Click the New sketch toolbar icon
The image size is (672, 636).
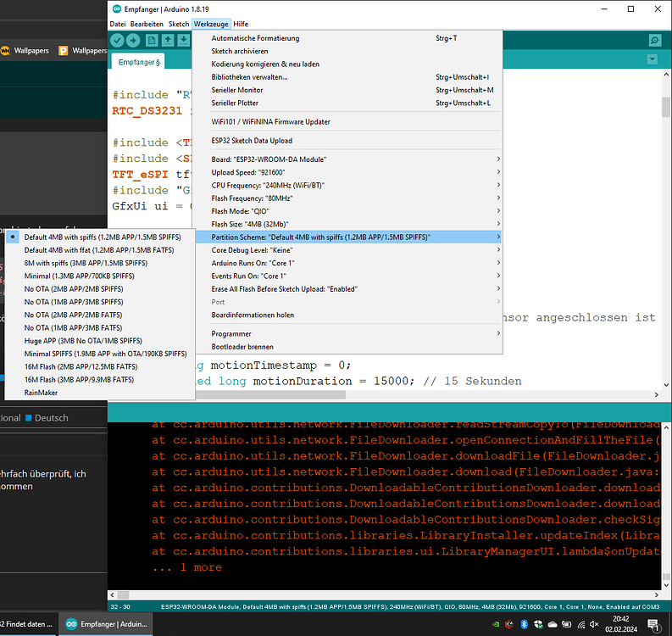tap(153, 40)
